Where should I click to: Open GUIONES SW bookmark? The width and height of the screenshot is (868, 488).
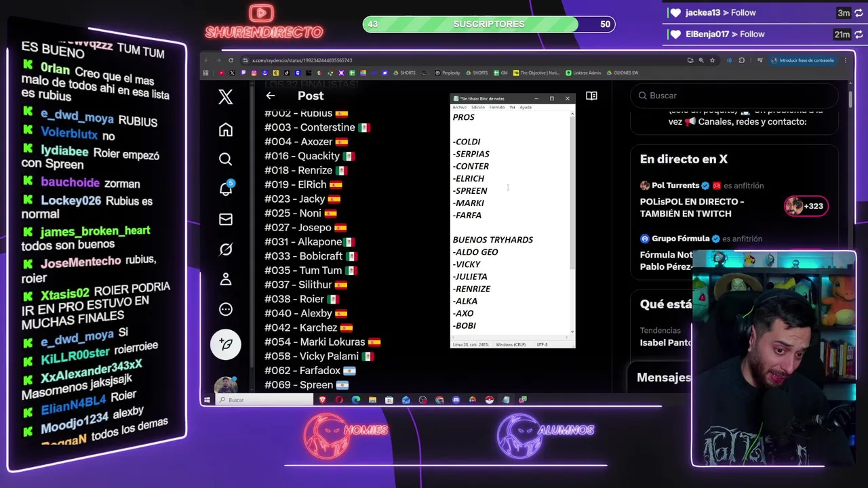tap(622, 73)
